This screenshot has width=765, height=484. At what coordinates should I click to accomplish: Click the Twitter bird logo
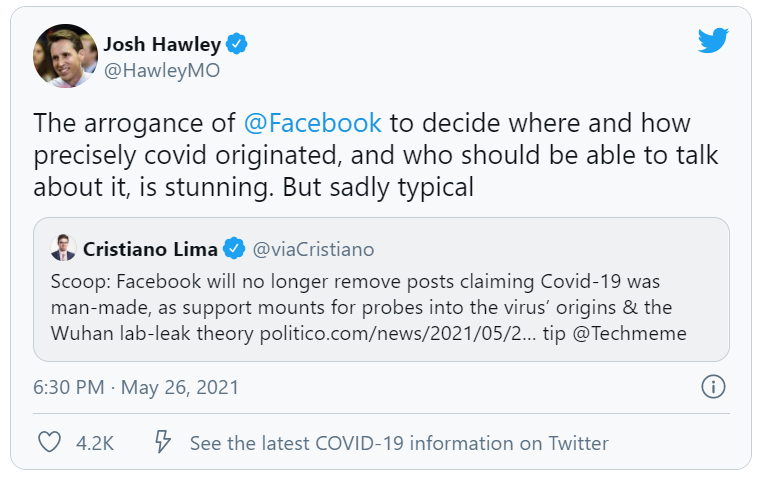[713, 40]
